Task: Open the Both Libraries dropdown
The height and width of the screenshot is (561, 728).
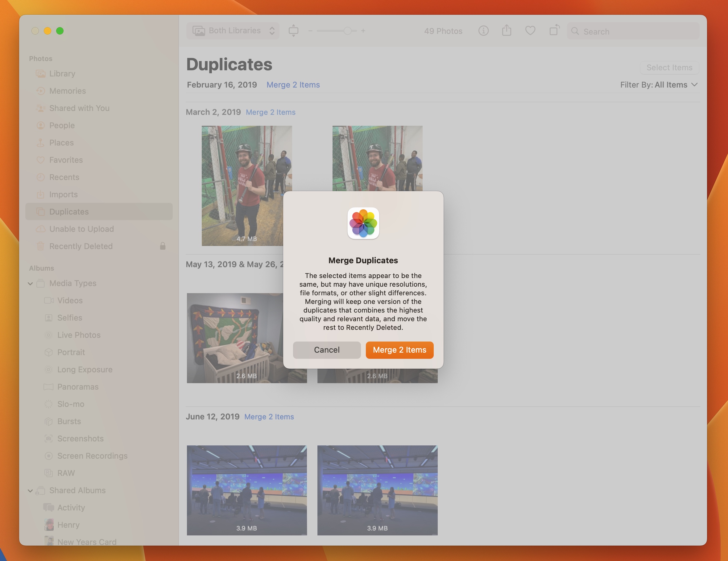Action: 233,31
